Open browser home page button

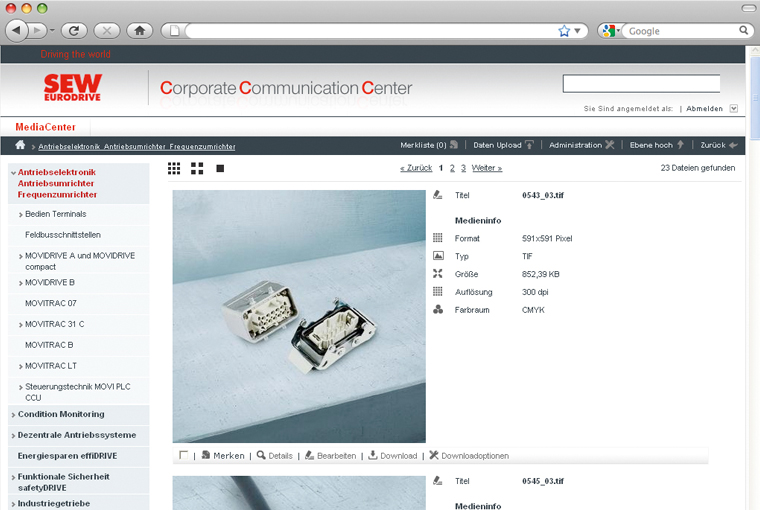point(139,30)
